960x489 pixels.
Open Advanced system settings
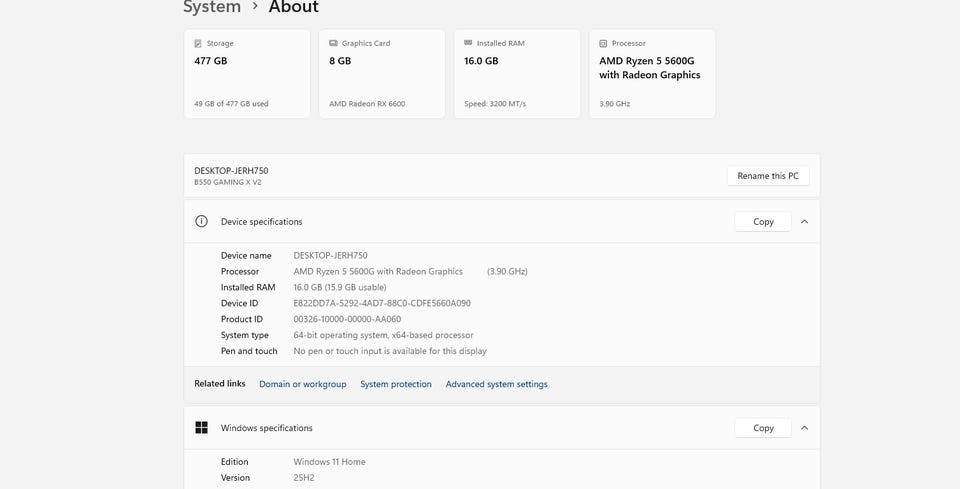click(x=496, y=384)
